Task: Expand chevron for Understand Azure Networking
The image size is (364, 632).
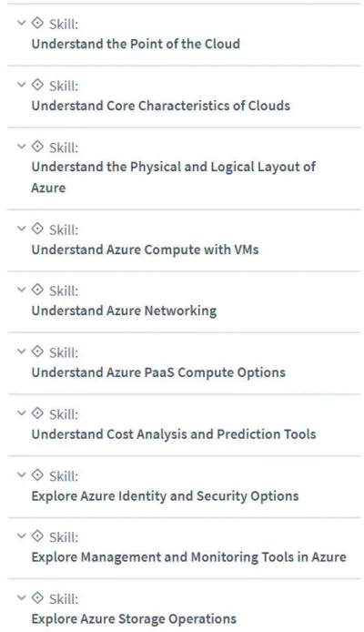Action: [21, 290]
